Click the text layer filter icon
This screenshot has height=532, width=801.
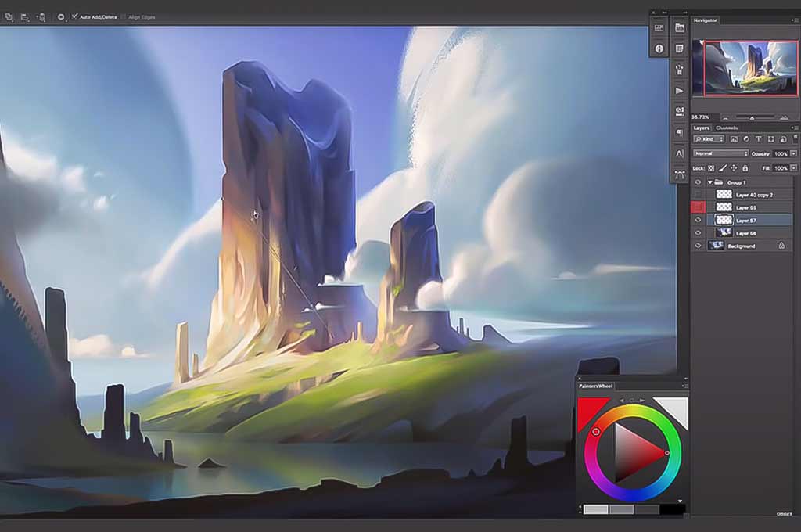coord(759,139)
